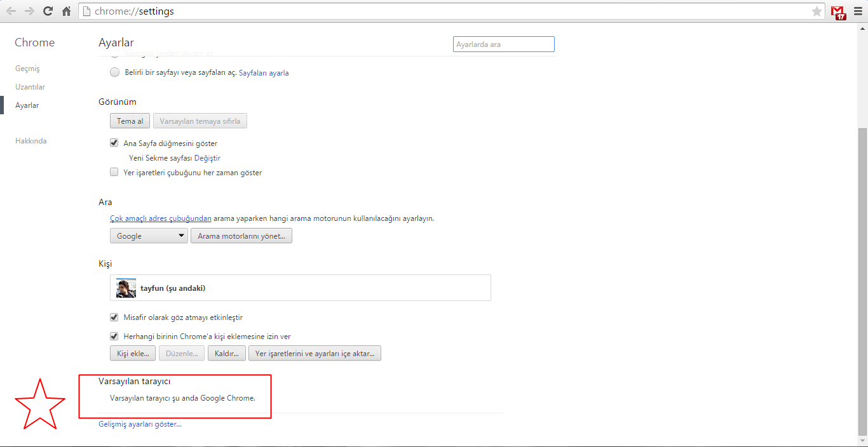The width and height of the screenshot is (868, 447).
Task: Click the 'Ara' section heading
Action: tap(105, 202)
